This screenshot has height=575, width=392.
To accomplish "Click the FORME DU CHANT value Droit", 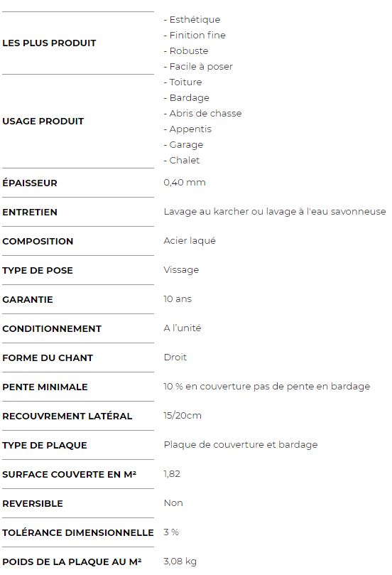I will pos(175,358).
